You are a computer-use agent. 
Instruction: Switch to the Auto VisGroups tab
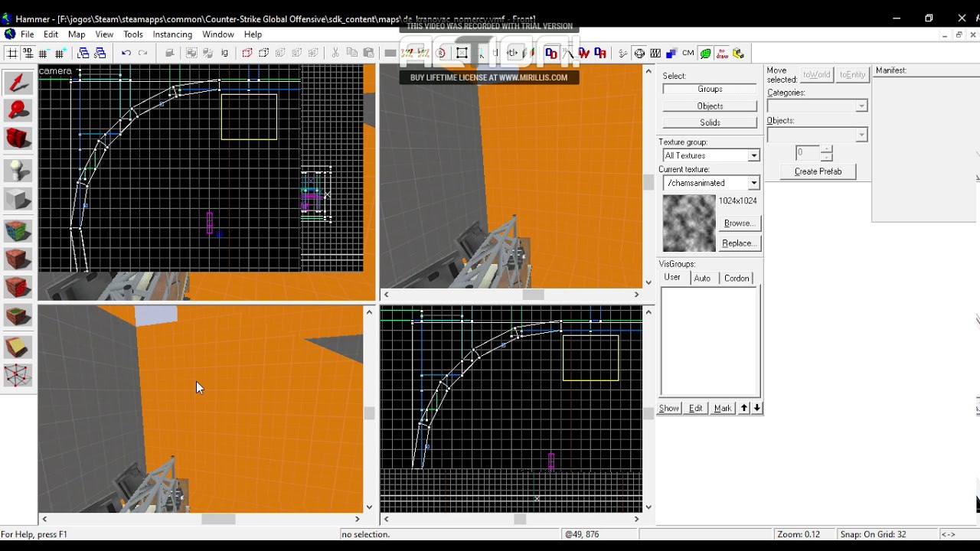point(702,278)
